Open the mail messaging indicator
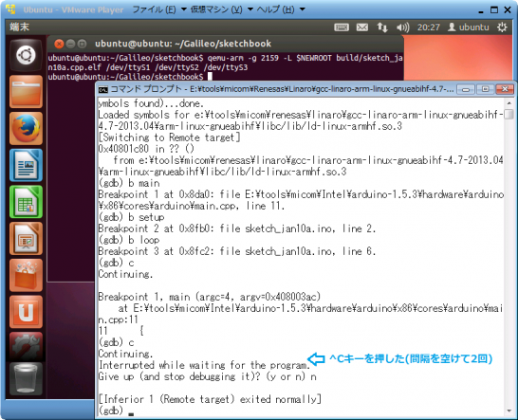Viewport: 518px width, 420px height. (x=362, y=27)
